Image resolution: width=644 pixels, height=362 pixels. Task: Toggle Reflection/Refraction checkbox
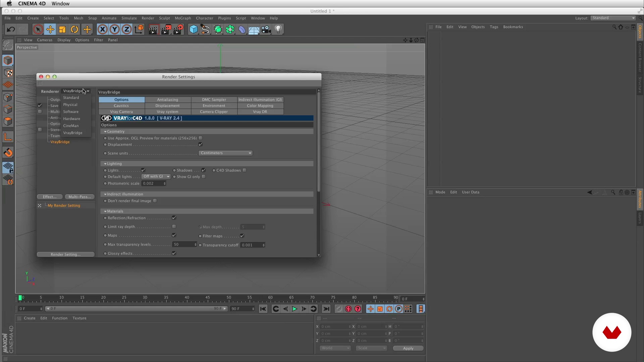[x=174, y=218]
